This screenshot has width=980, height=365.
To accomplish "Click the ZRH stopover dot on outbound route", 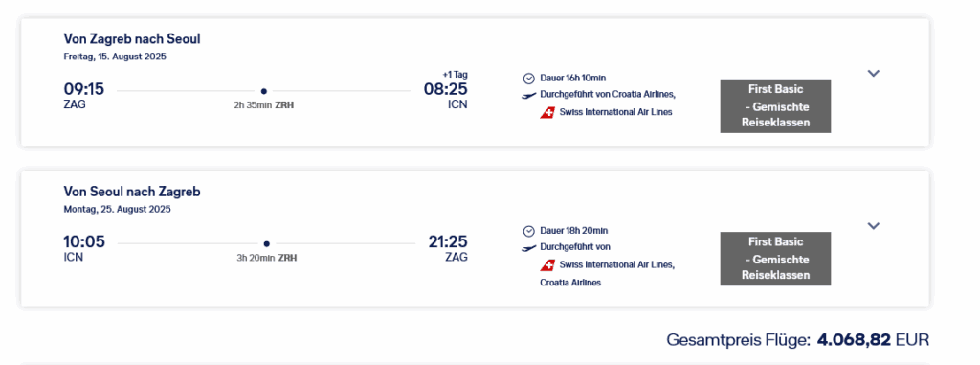I will click(x=264, y=91).
